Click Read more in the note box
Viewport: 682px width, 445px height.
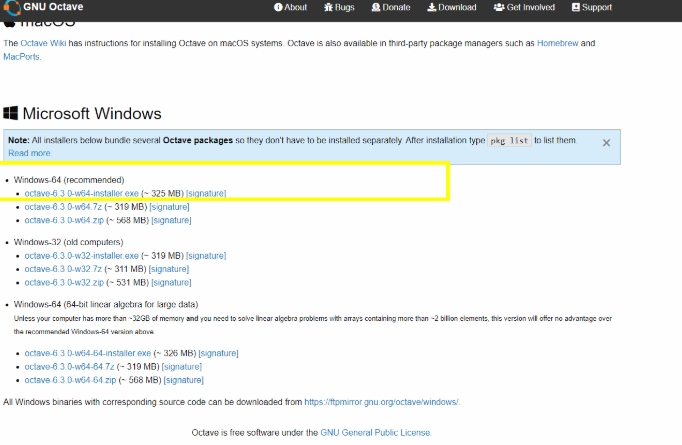(30, 153)
